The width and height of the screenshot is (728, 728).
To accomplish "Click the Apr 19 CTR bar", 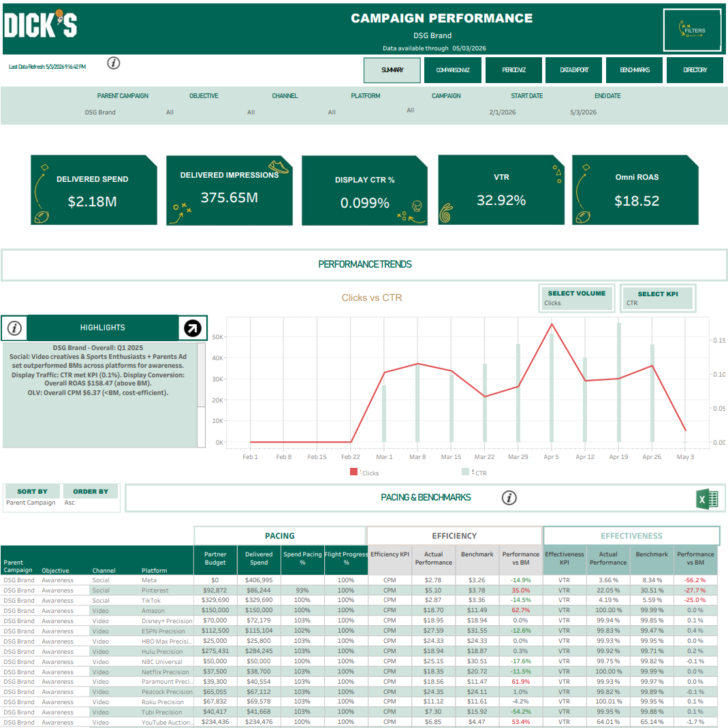I will [619, 382].
